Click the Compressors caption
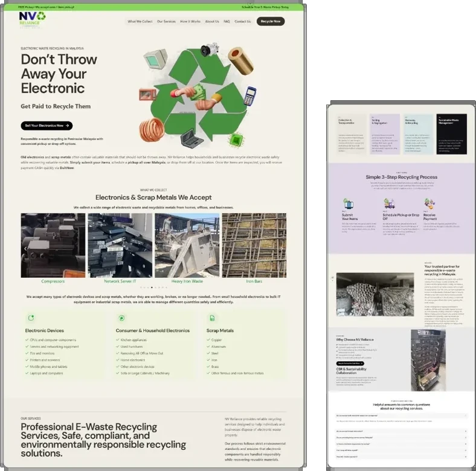The image size is (476, 471). click(x=53, y=281)
